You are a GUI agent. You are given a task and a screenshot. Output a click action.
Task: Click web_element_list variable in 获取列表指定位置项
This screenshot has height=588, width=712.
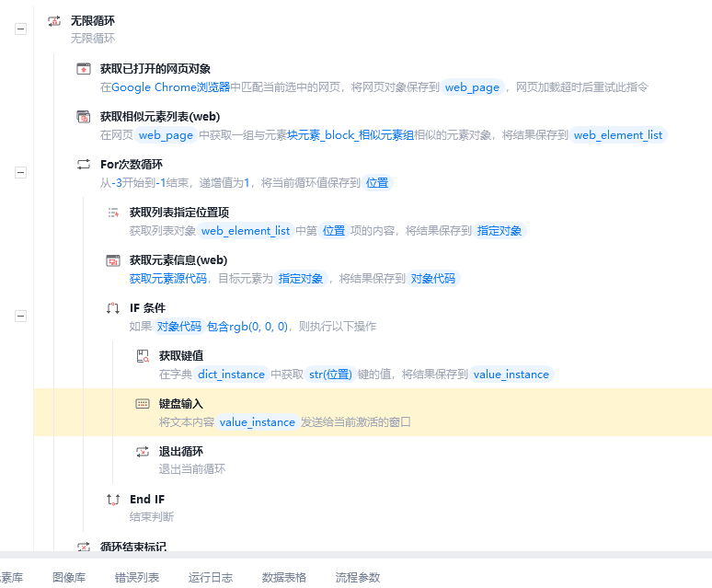pyautogui.click(x=246, y=231)
